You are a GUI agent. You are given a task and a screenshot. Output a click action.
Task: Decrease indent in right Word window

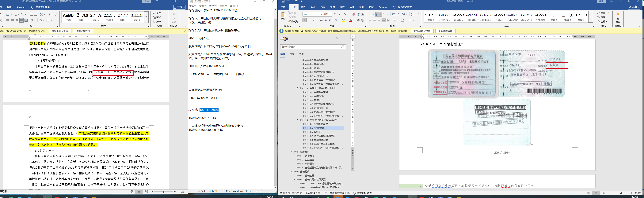click(394, 14)
